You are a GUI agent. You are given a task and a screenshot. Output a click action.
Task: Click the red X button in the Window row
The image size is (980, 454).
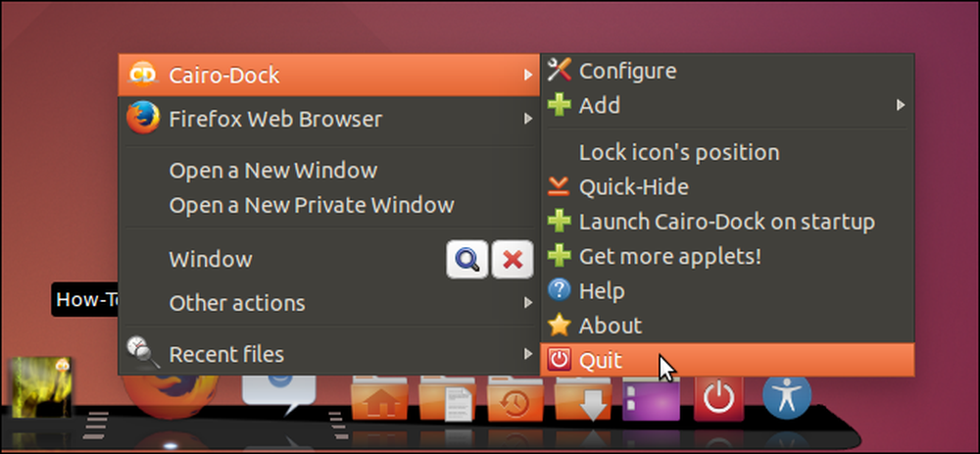pyautogui.click(x=513, y=260)
